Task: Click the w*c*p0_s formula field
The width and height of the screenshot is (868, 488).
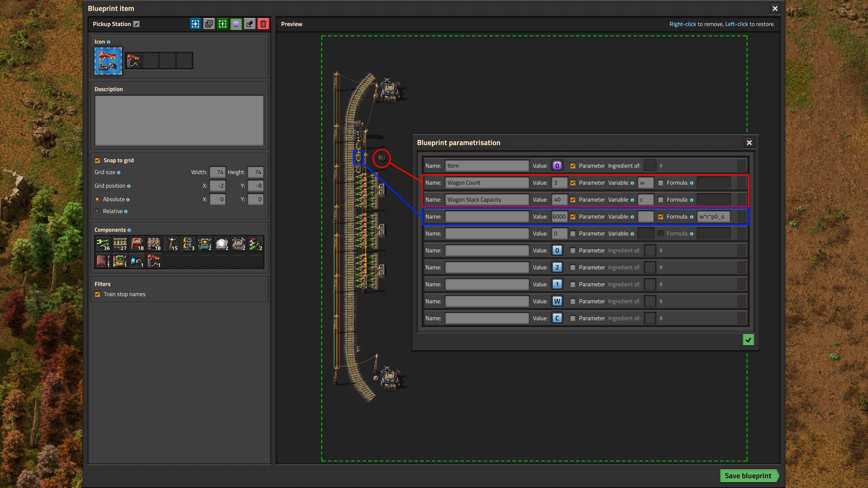Action: pyautogui.click(x=713, y=217)
